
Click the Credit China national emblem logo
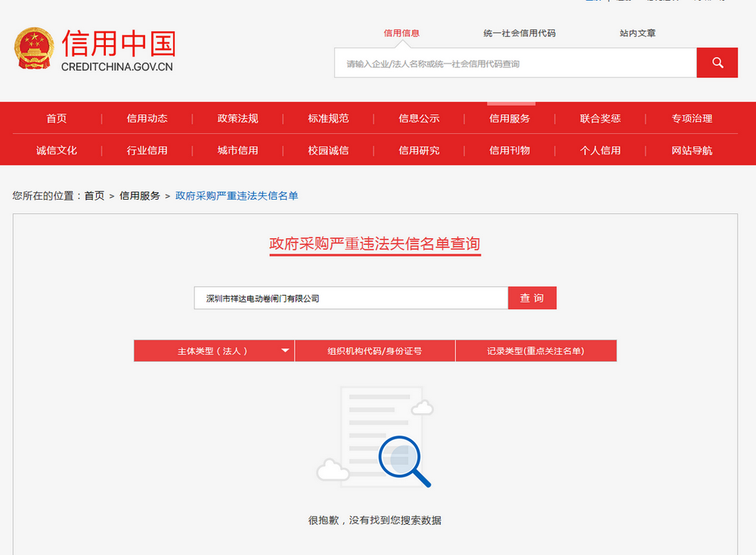point(34,48)
